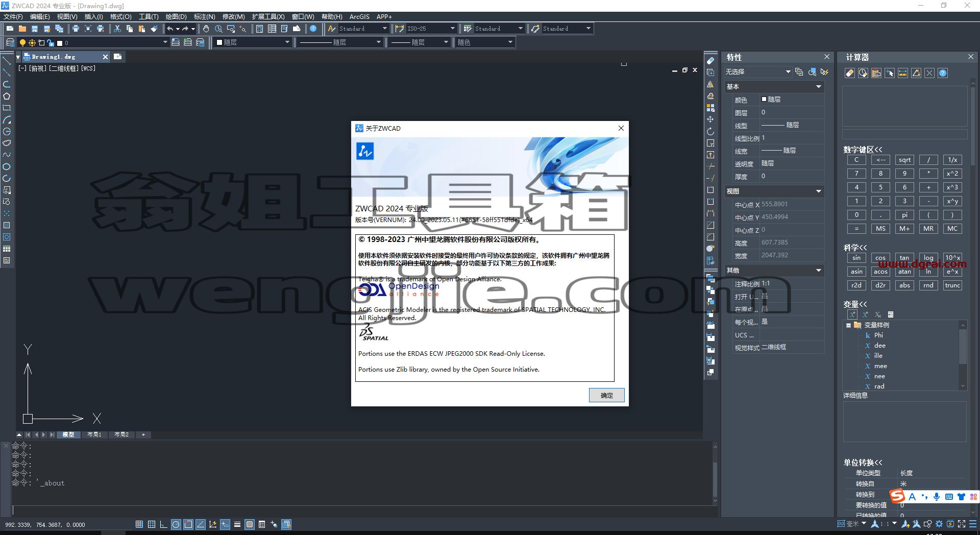Image resolution: width=980 pixels, height=535 pixels.
Task: Click the Open file folder icon
Action: pyautogui.click(x=22, y=29)
